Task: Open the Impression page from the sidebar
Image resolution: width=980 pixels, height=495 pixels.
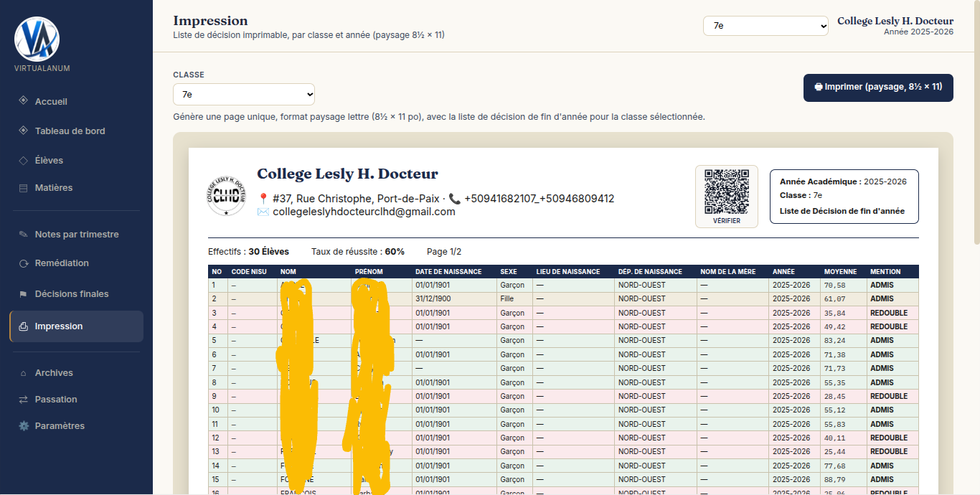Action: click(x=77, y=326)
